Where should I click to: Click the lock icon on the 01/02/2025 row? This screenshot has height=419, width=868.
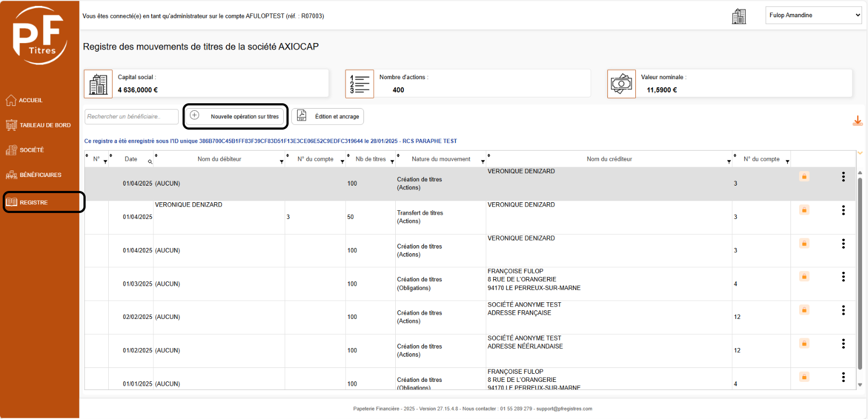click(x=804, y=343)
